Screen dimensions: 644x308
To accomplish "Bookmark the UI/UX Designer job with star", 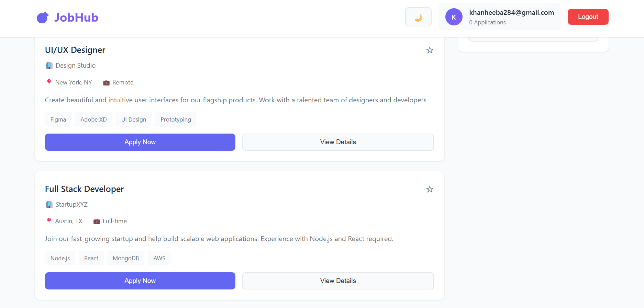I will click(x=430, y=50).
